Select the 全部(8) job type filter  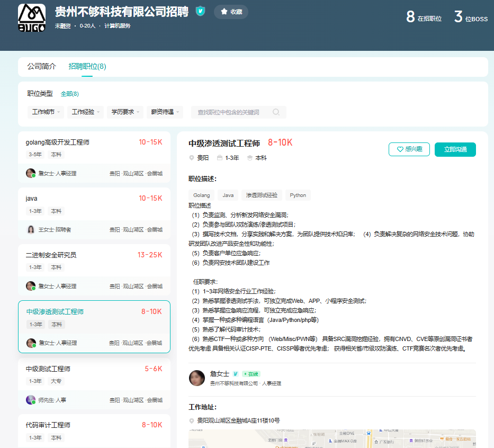pos(70,94)
